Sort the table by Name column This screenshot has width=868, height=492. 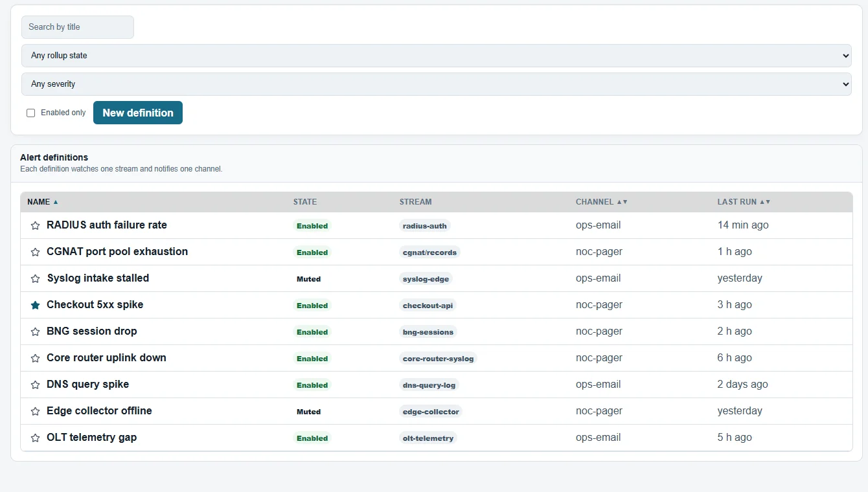tap(43, 202)
